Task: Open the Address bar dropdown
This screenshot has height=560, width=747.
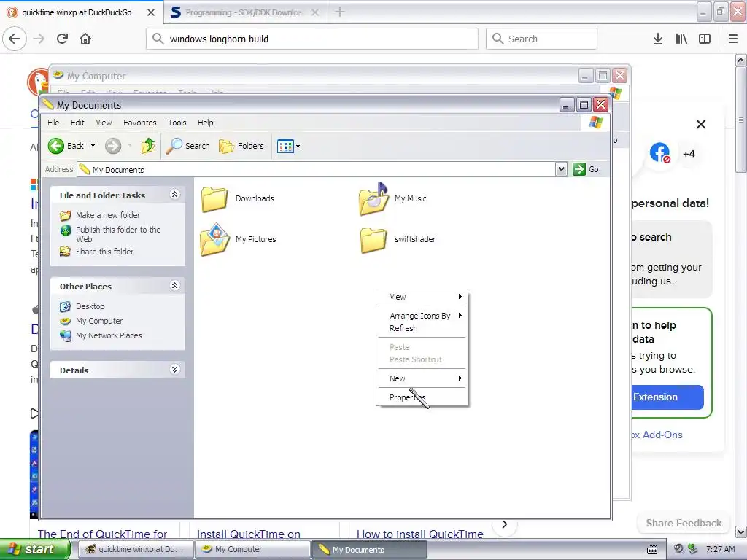Action: point(561,169)
